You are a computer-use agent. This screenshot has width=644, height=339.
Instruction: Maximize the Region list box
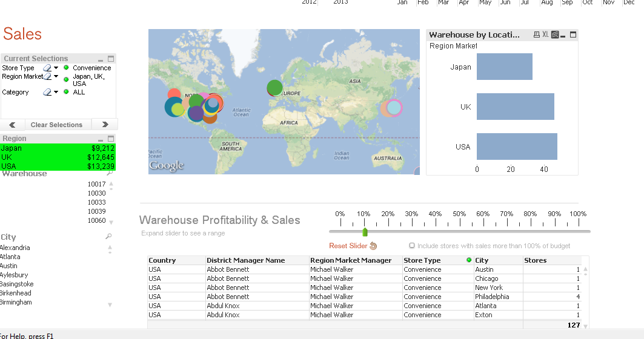click(111, 139)
